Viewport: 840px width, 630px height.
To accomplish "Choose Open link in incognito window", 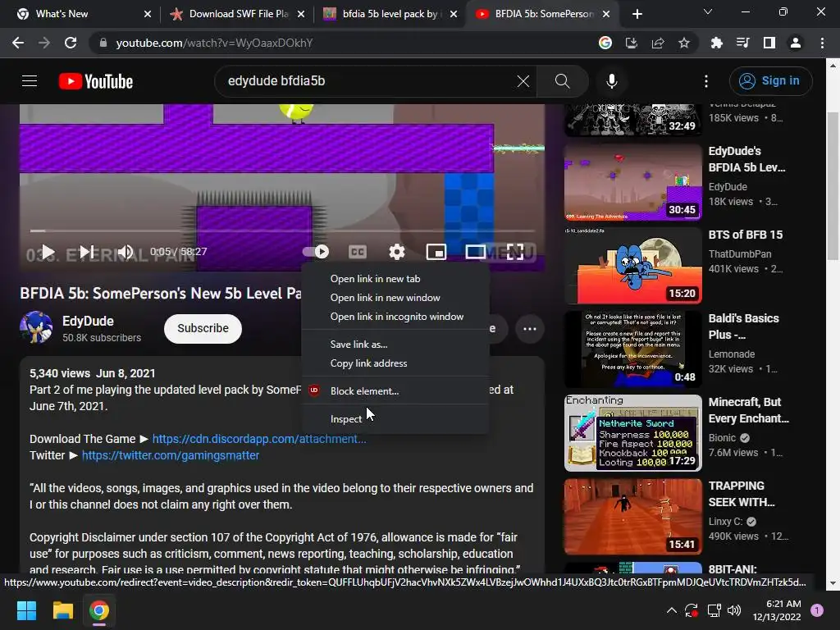I will pos(395,317).
